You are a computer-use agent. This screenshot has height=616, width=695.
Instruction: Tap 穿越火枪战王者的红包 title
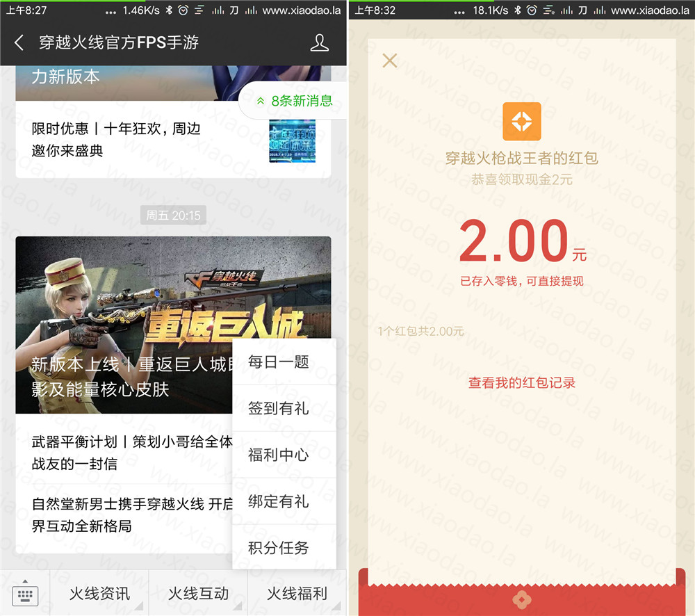click(x=522, y=158)
